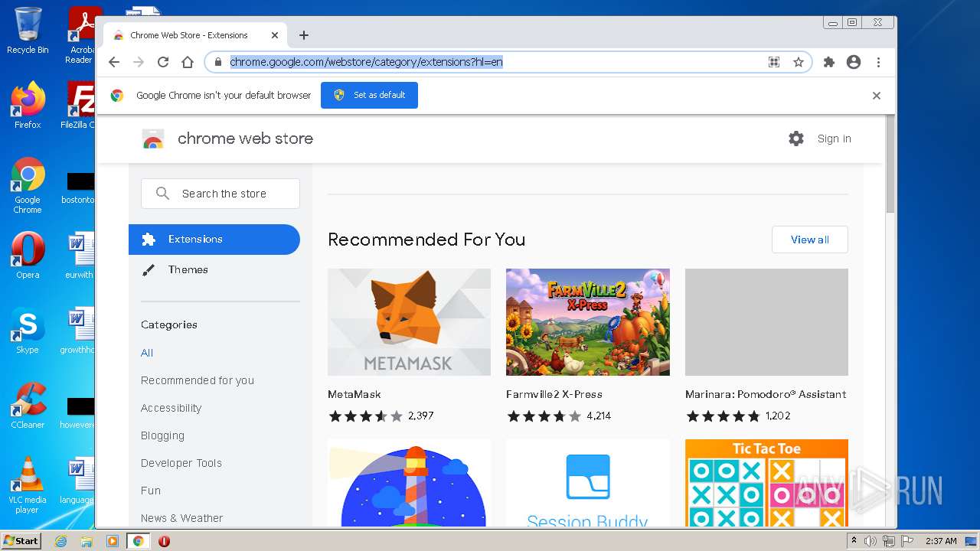Viewport: 980px width, 551px height.
Task: Open the media player taskbar icon
Action: coord(113,541)
